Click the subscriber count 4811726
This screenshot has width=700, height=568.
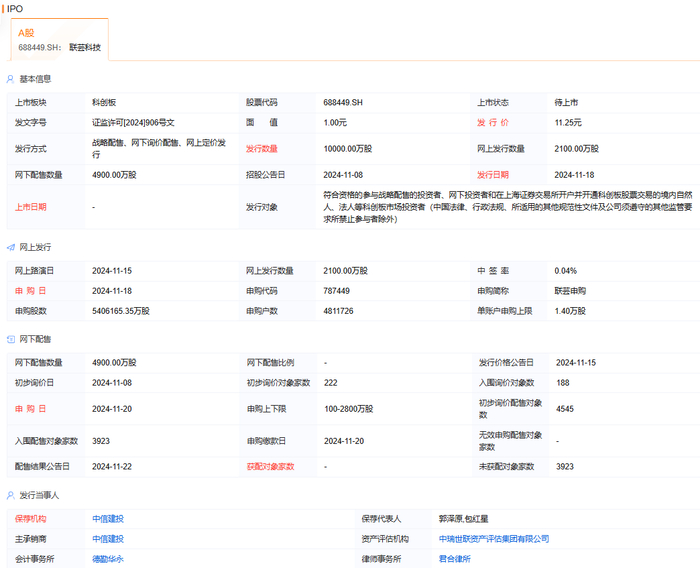pyautogui.click(x=338, y=311)
